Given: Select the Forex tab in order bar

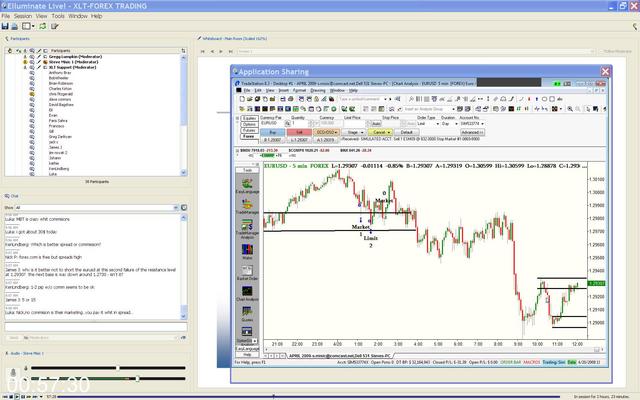Looking at the screenshot, I should (x=249, y=136).
